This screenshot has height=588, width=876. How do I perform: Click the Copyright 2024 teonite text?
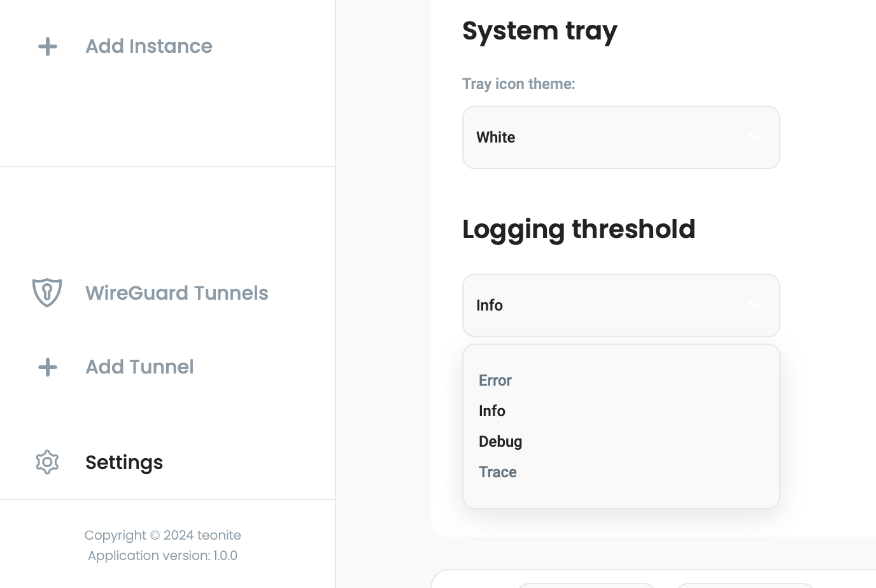point(162,535)
